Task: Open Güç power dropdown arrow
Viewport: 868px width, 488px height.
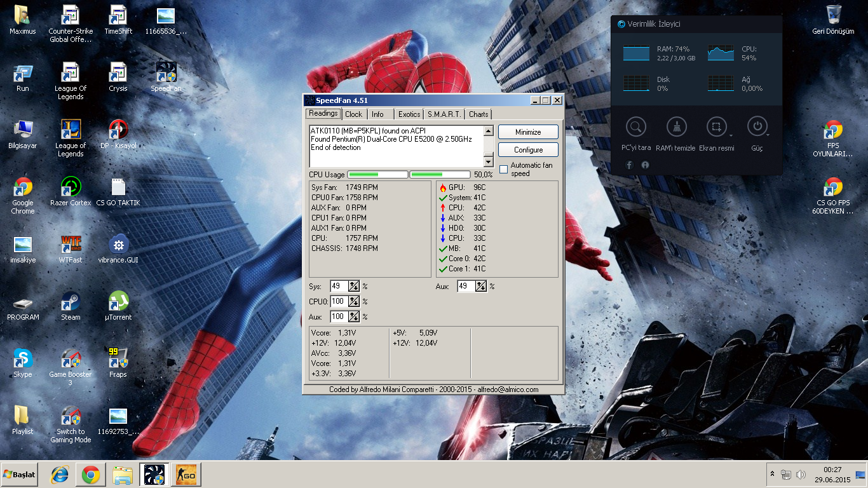Action: point(769,135)
